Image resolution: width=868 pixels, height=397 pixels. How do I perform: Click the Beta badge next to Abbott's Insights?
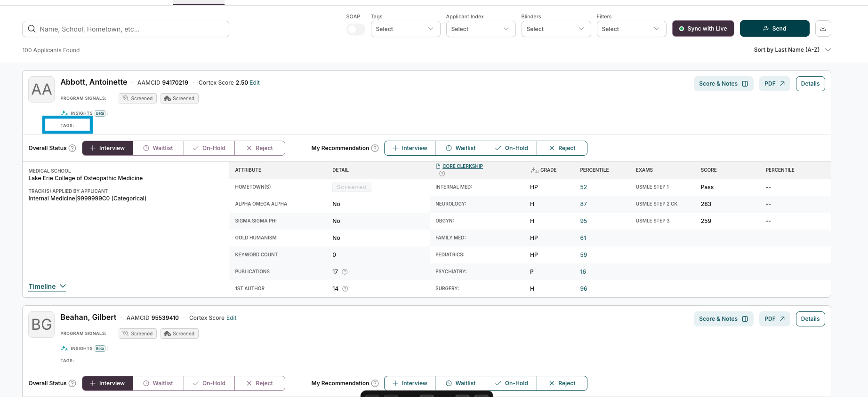(100, 113)
